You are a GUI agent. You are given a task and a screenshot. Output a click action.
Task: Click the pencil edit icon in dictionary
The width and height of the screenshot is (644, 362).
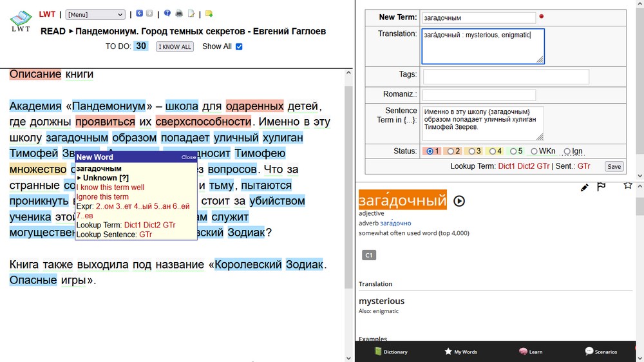[585, 187]
